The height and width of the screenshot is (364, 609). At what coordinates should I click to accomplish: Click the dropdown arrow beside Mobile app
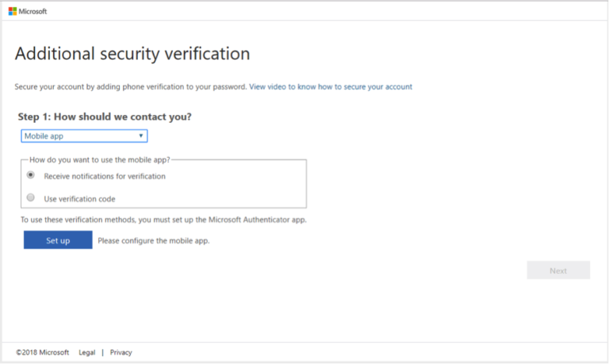141,136
